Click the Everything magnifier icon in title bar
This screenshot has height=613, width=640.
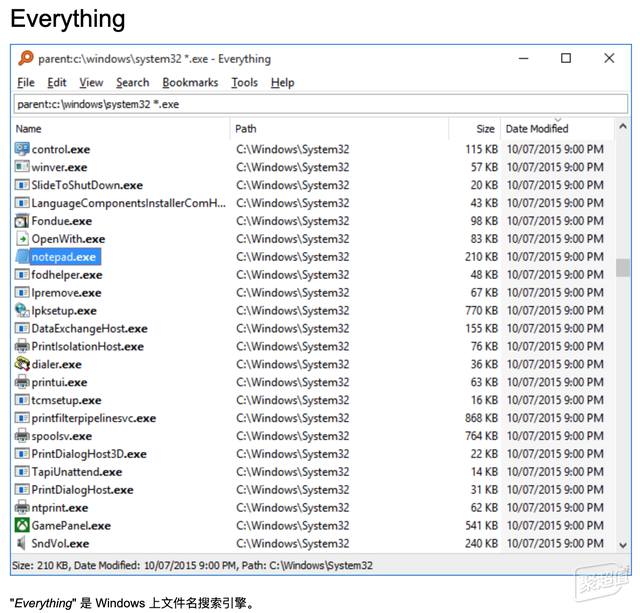(x=26, y=58)
